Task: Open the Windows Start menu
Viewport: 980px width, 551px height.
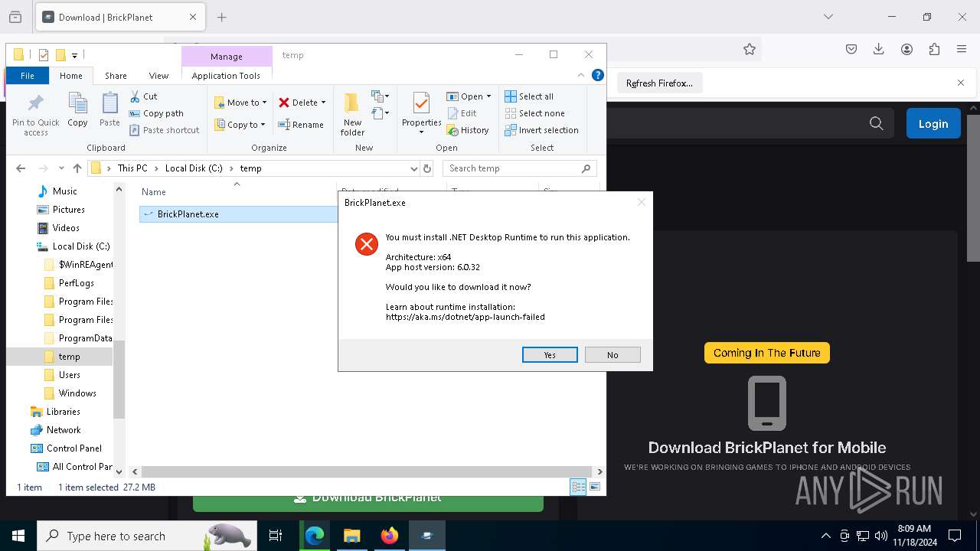Action: click(18, 536)
